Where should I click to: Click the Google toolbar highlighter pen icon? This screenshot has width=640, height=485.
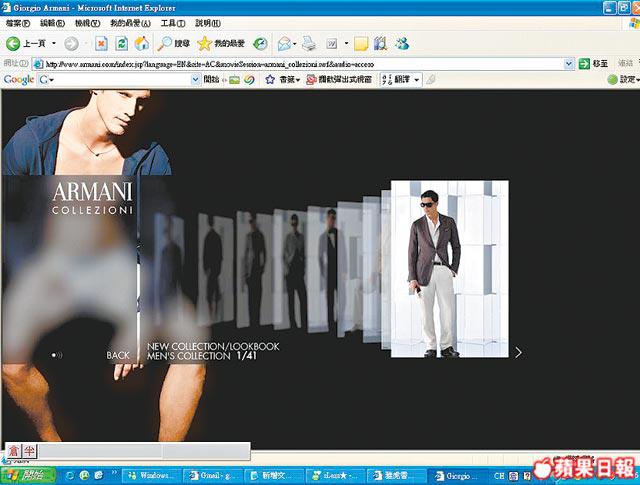click(x=430, y=80)
